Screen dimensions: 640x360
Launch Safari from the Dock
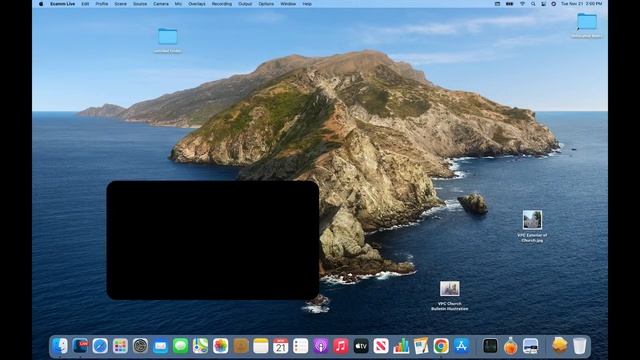(x=100, y=346)
